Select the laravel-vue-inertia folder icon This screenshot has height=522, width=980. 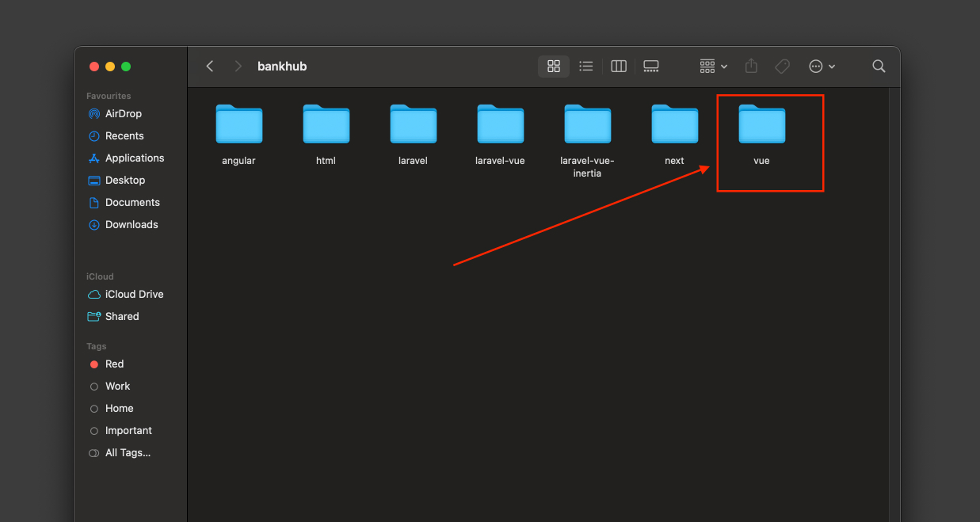(588, 124)
